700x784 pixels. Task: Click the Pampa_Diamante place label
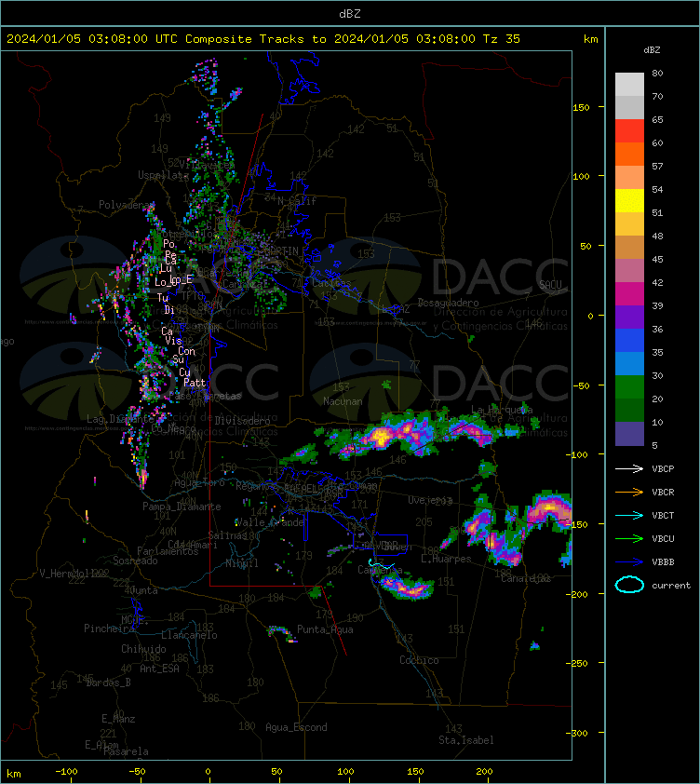182,507
